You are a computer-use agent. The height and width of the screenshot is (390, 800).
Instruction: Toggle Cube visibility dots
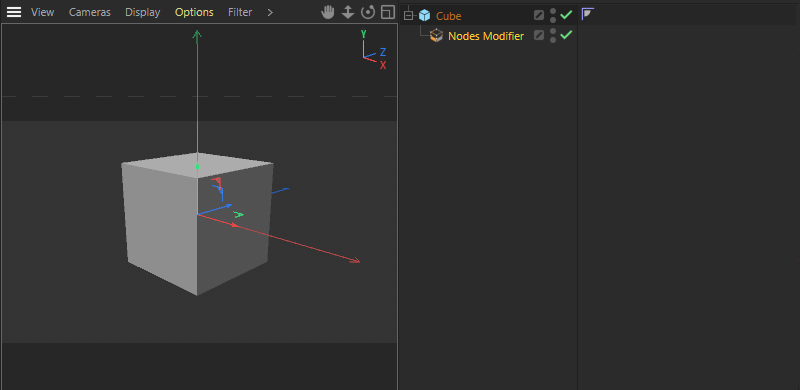553,15
